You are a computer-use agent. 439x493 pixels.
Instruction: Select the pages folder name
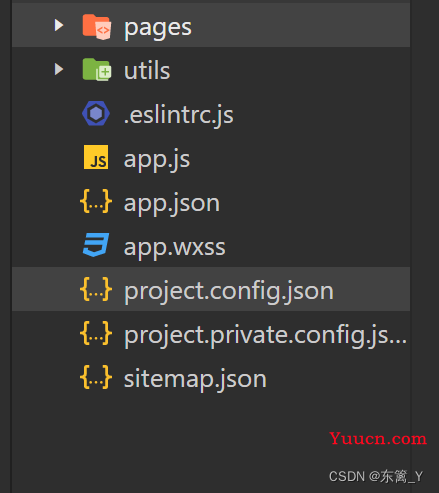158,28
